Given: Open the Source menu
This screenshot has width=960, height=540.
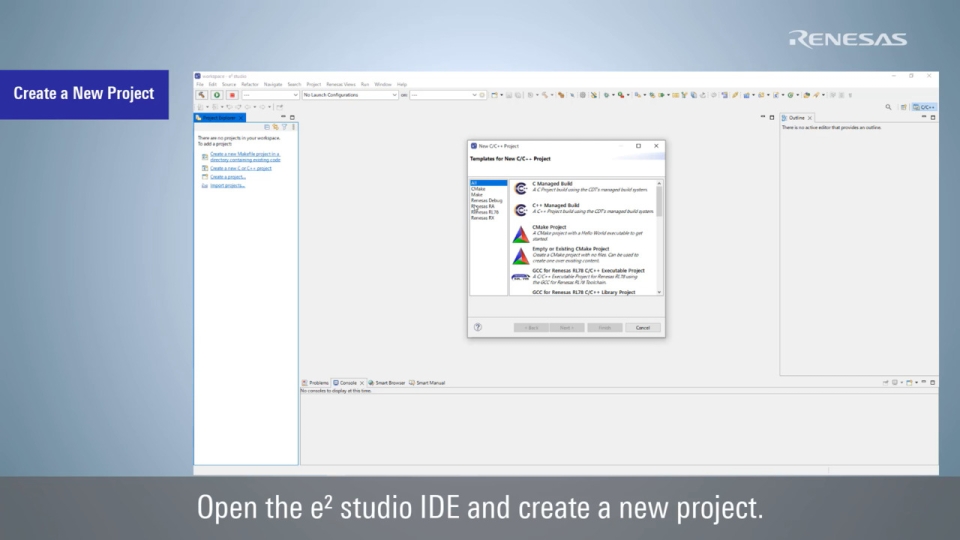Looking at the screenshot, I should click(x=229, y=84).
